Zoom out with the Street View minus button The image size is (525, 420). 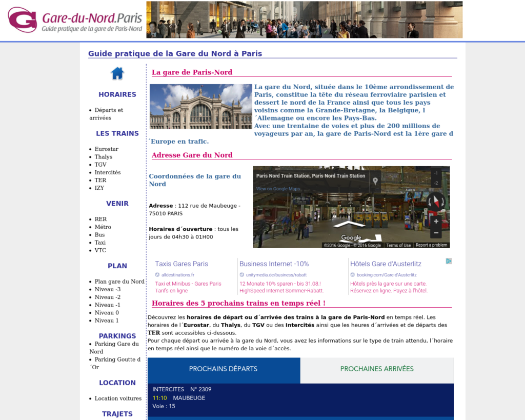pos(436,232)
